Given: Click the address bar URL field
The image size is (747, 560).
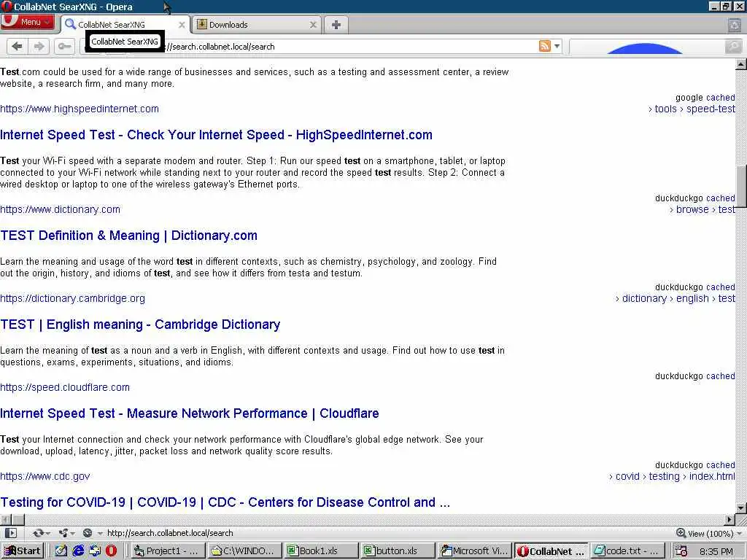Looking at the screenshot, I should point(348,47).
